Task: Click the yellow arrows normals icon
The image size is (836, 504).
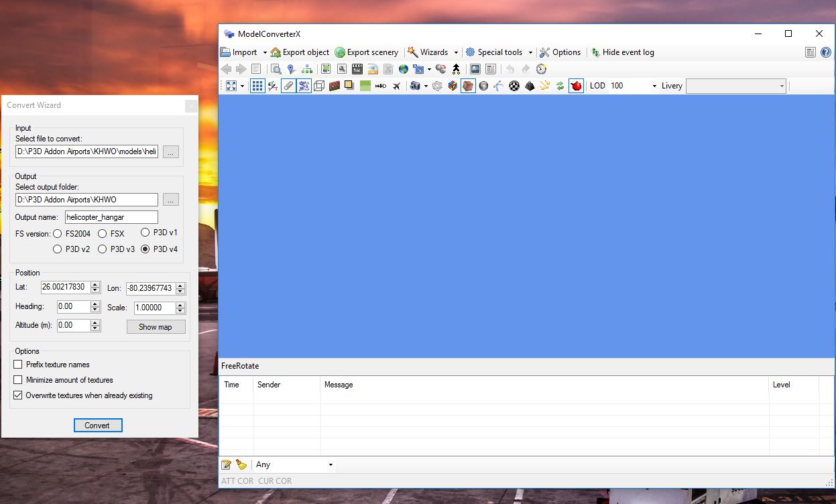Action: (545, 86)
